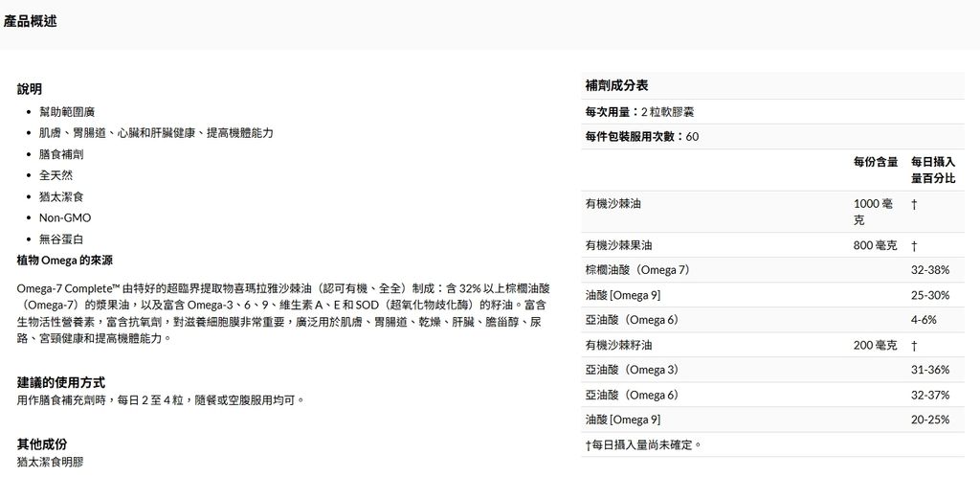980x477 pixels.
Task: Select the 有機沙棘油 table row
Action: pos(613,204)
